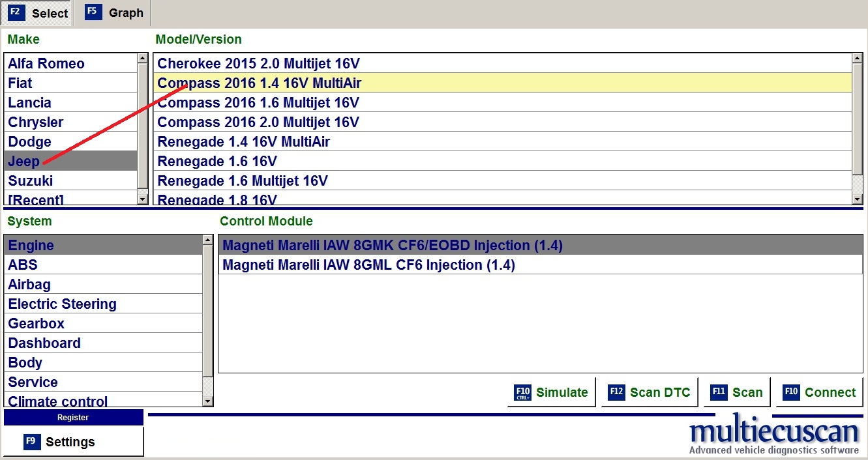Launch Simulate mode button
The width and height of the screenshot is (868, 460).
(x=552, y=392)
